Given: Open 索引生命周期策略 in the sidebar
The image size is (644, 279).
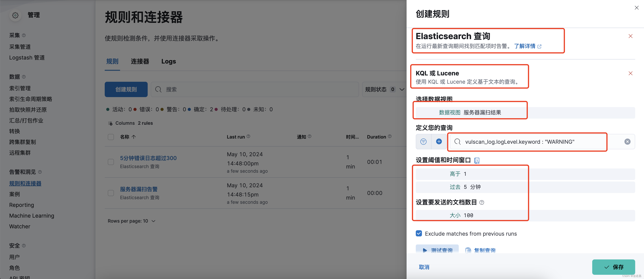Looking at the screenshot, I should [x=30, y=99].
